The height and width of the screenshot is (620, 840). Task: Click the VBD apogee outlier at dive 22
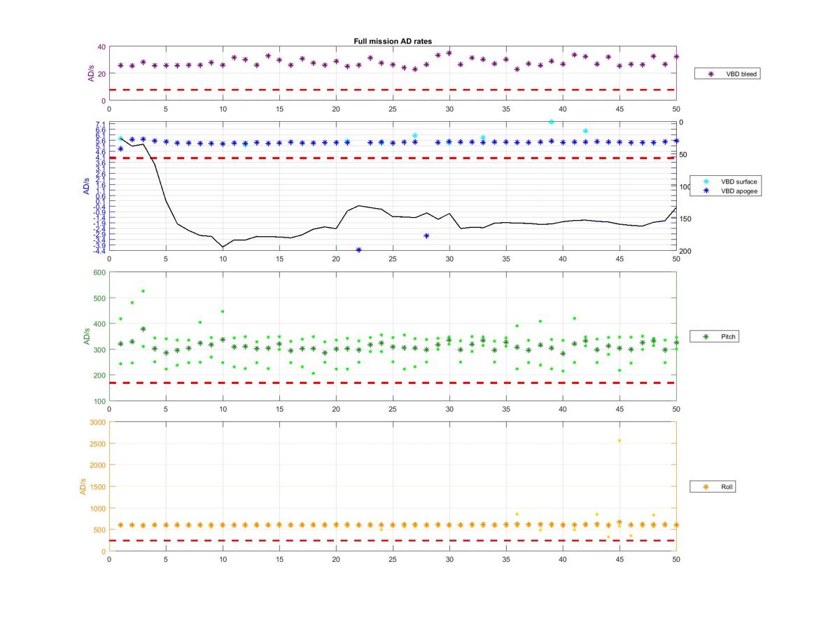point(358,249)
